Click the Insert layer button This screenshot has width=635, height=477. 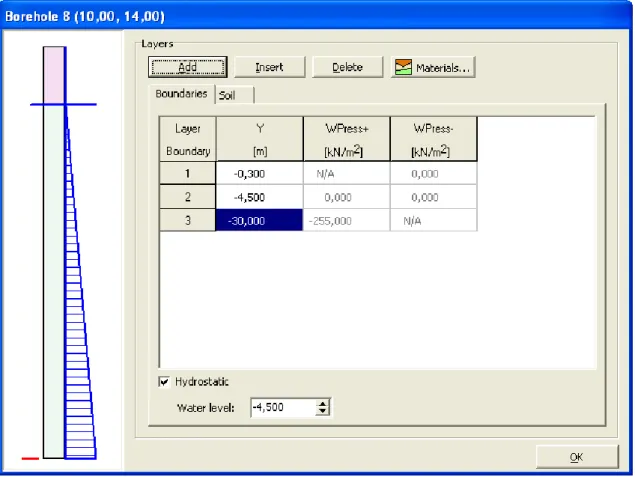click(x=269, y=67)
